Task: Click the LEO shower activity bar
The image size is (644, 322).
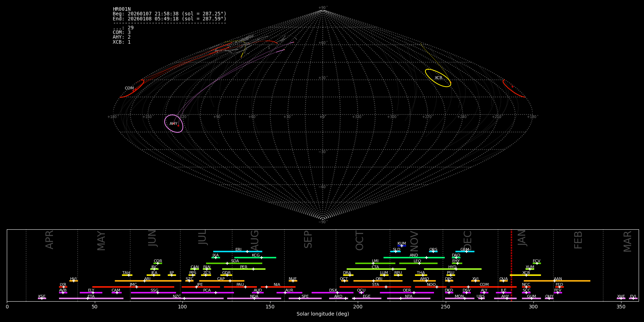Action: click(x=418, y=263)
